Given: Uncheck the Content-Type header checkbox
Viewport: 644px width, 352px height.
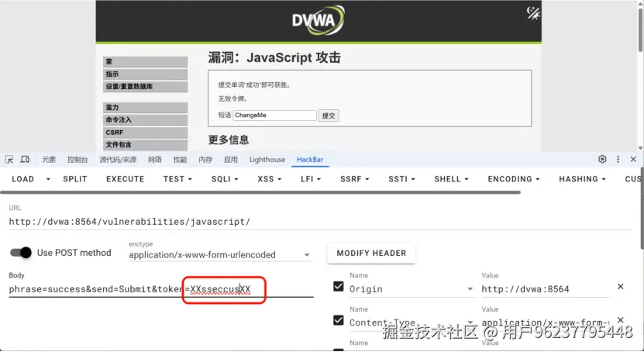Looking at the screenshot, I should [339, 320].
